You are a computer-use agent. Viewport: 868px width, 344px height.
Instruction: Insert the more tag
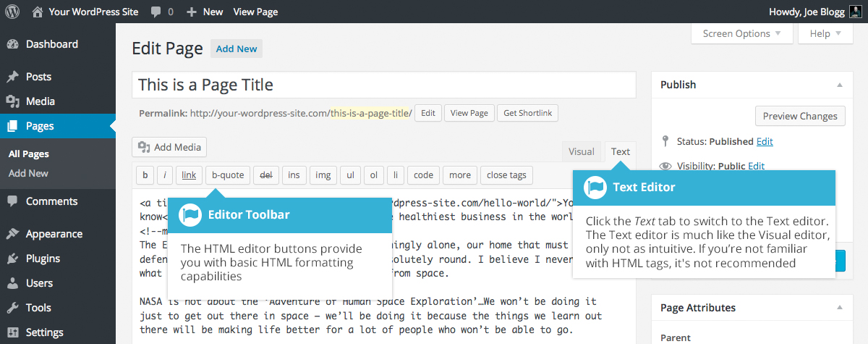pos(460,175)
